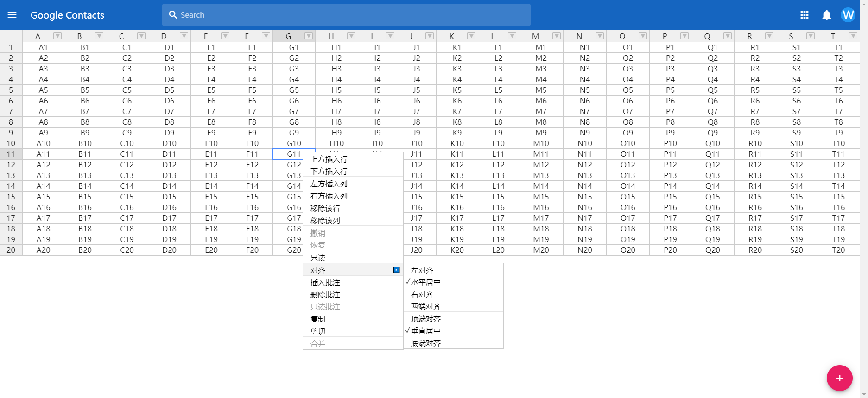868x398 pixels.
Task: Open column M dropdown arrow
Action: point(557,36)
